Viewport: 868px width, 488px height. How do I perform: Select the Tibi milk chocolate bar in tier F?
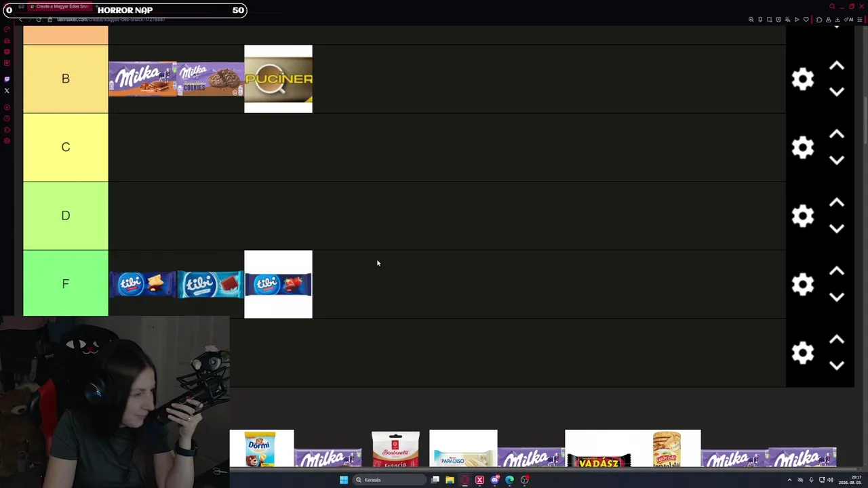210,284
